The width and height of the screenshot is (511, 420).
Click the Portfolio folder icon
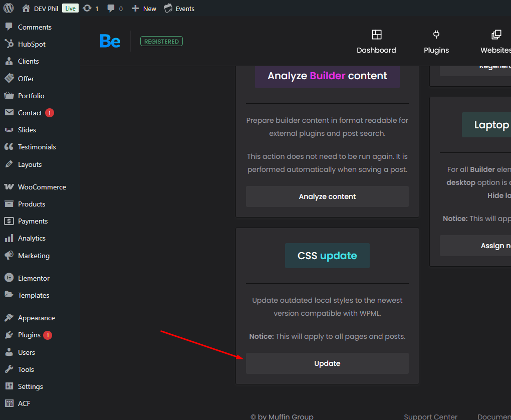[9, 96]
